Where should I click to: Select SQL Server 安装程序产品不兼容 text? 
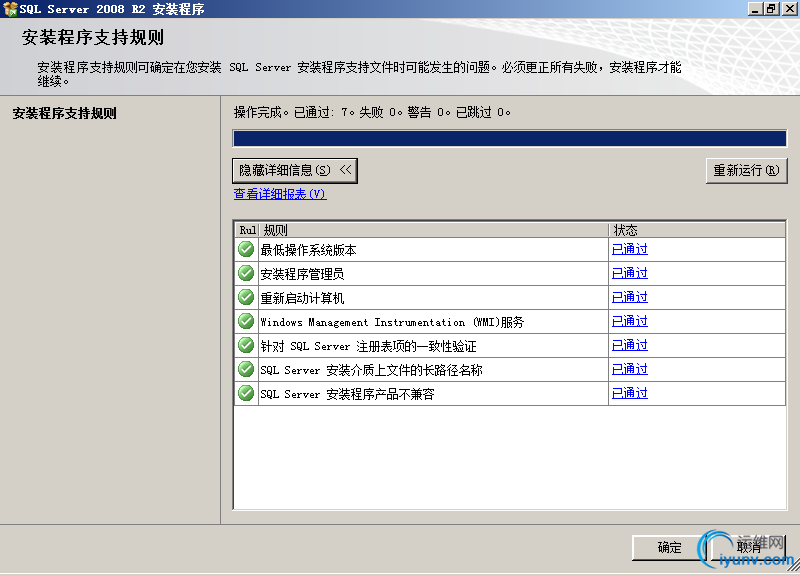click(x=347, y=394)
